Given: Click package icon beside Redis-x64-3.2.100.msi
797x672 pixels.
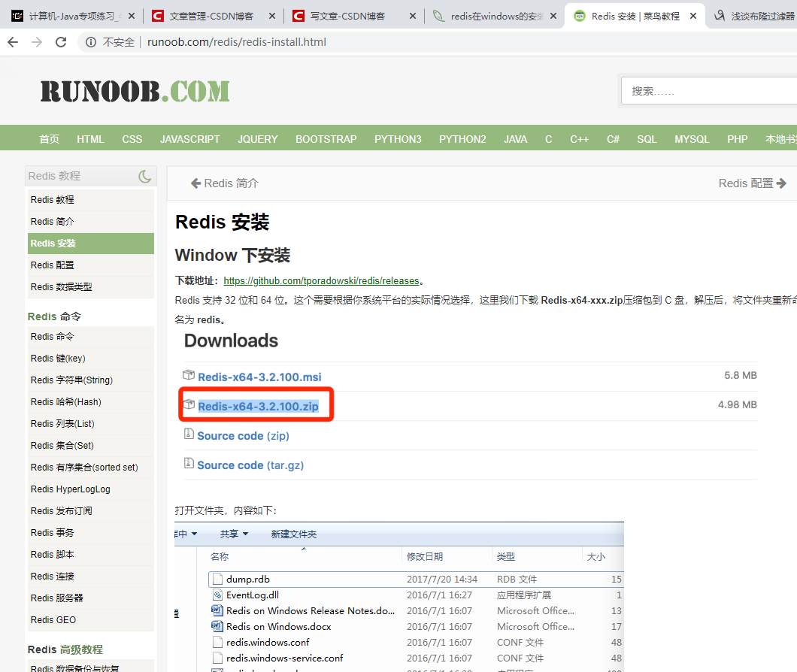Looking at the screenshot, I should [x=189, y=375].
